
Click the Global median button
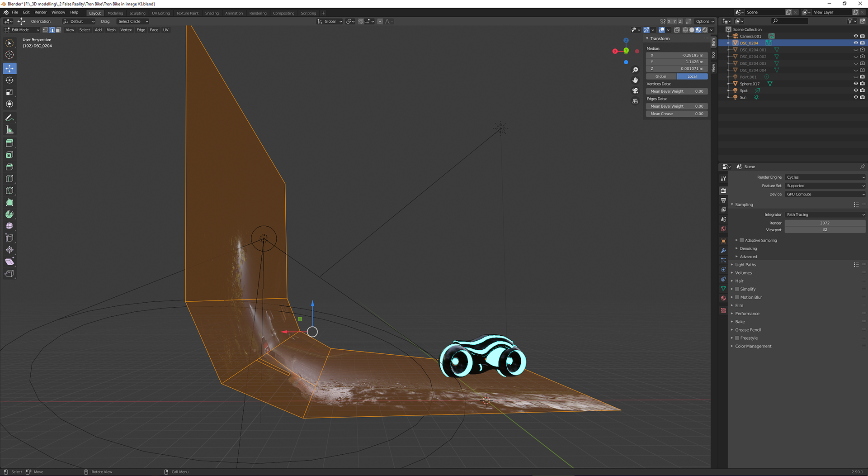661,76
